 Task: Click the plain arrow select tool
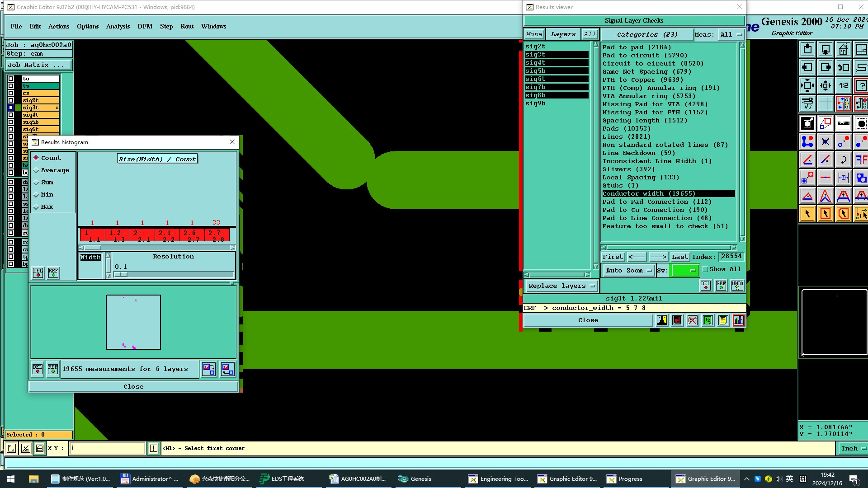pos(807,214)
